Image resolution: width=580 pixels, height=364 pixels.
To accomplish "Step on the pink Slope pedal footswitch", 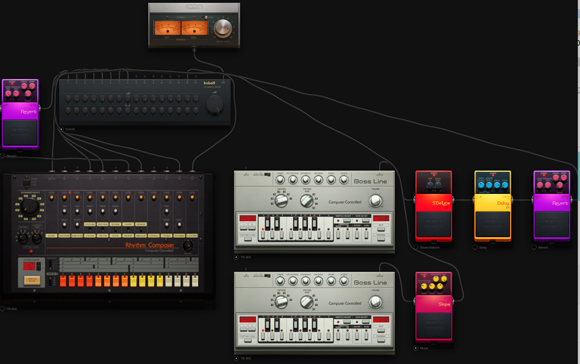I will [434, 326].
